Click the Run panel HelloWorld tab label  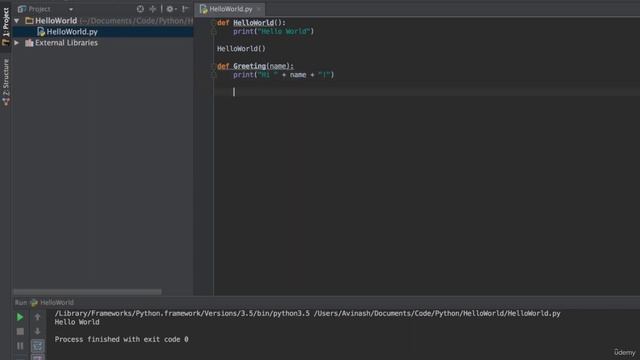57,302
